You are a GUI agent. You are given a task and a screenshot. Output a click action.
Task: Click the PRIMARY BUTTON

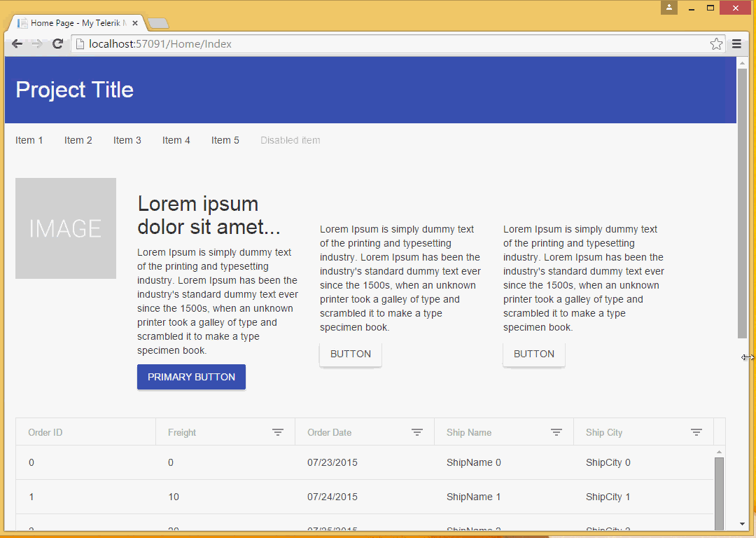point(191,377)
